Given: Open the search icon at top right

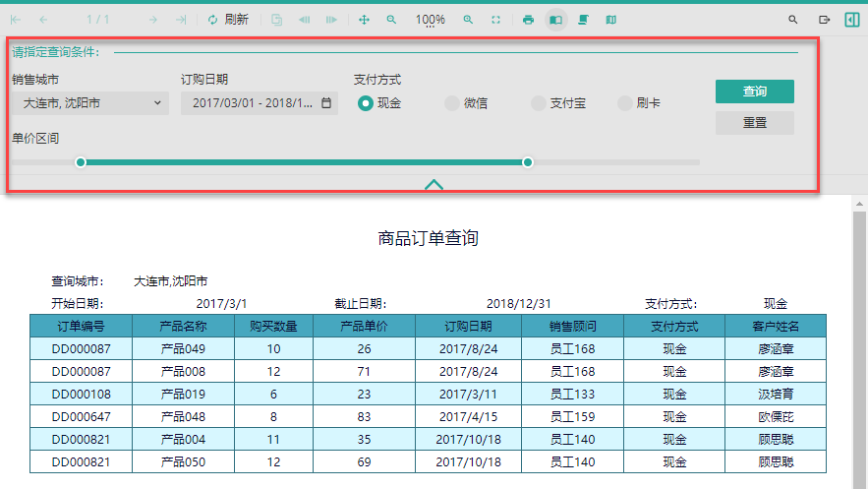Looking at the screenshot, I should tap(792, 20).
